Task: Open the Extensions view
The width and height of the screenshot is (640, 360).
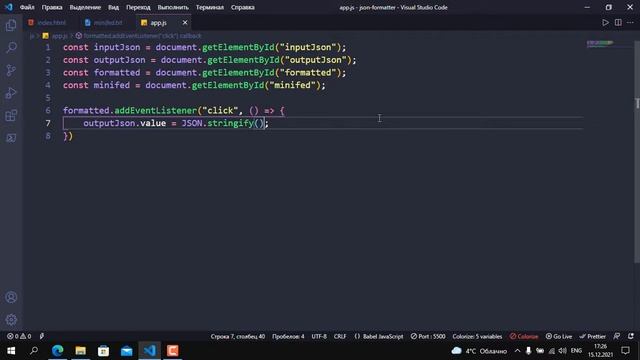Action: click(x=11, y=116)
